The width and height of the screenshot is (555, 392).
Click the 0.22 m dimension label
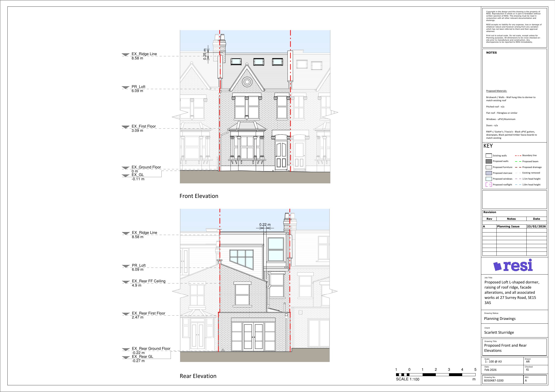click(x=265, y=225)
